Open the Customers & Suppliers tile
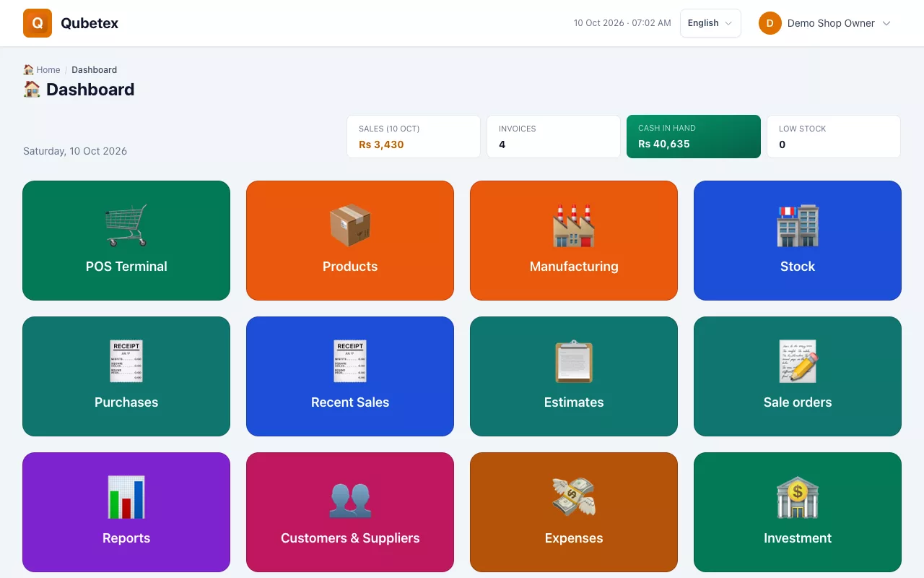The width and height of the screenshot is (924, 578). pos(350,512)
